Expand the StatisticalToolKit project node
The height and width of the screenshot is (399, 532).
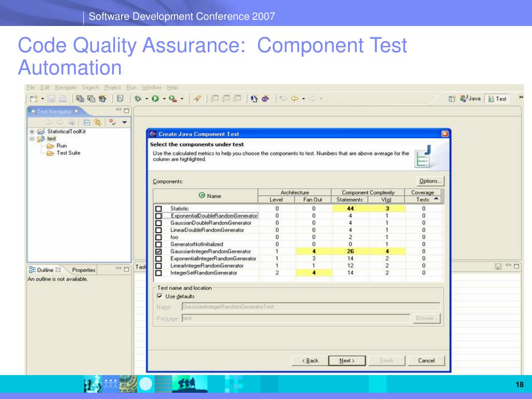coord(32,132)
